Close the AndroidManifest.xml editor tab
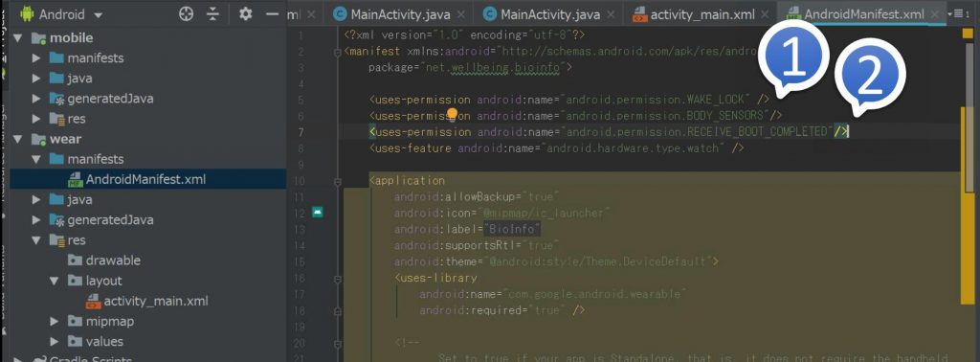980x362 pixels. tap(934, 13)
